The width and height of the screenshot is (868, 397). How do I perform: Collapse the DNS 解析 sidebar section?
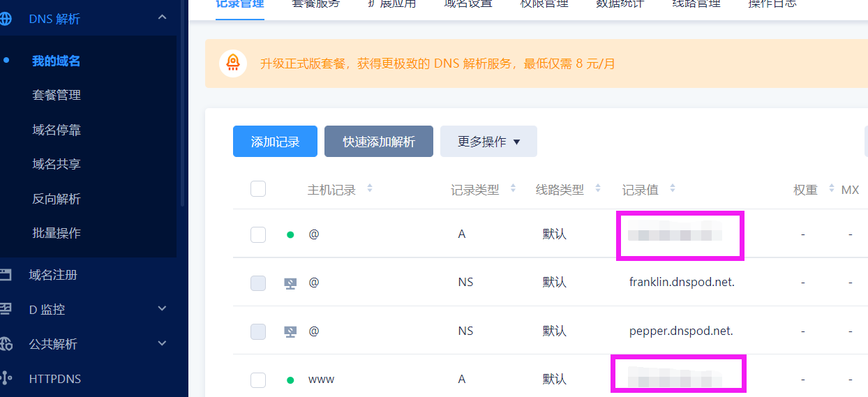162,17
